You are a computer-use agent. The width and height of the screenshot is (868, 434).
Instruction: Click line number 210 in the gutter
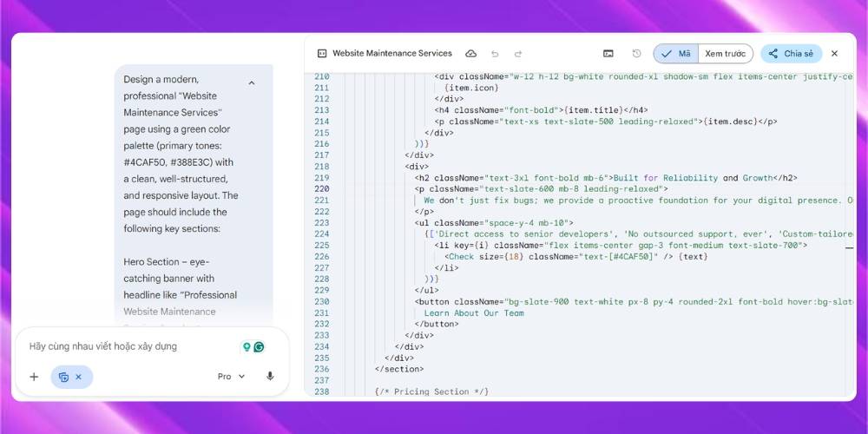tap(322, 76)
